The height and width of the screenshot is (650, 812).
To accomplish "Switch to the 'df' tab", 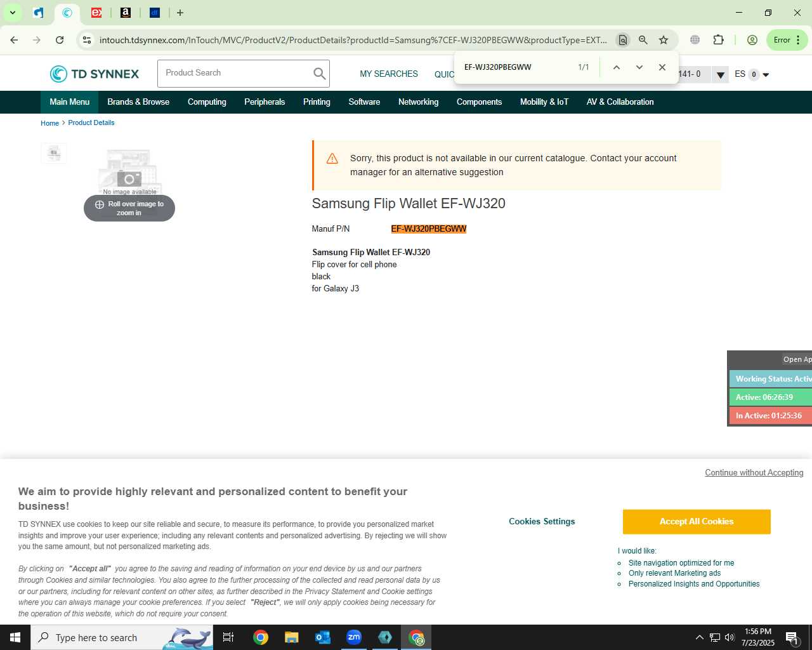I will coord(155,13).
